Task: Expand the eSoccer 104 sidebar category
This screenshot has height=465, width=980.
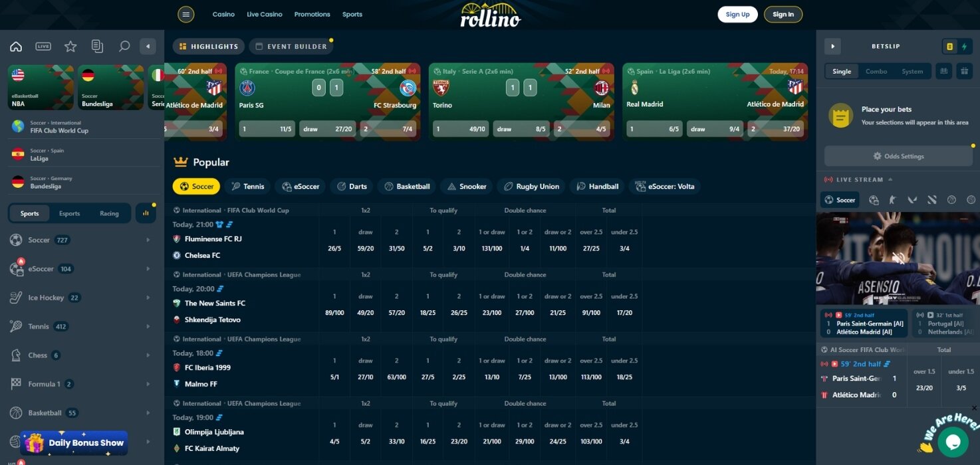Action: [82, 269]
